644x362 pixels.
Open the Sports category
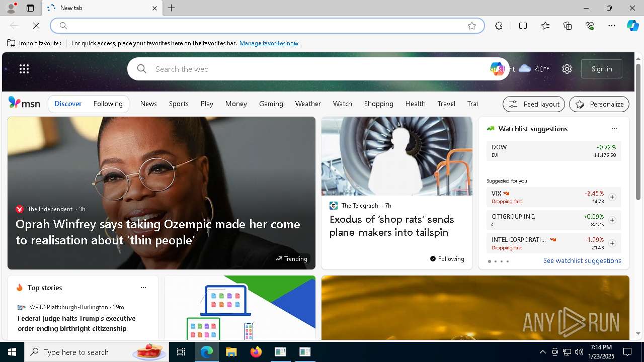pyautogui.click(x=179, y=104)
